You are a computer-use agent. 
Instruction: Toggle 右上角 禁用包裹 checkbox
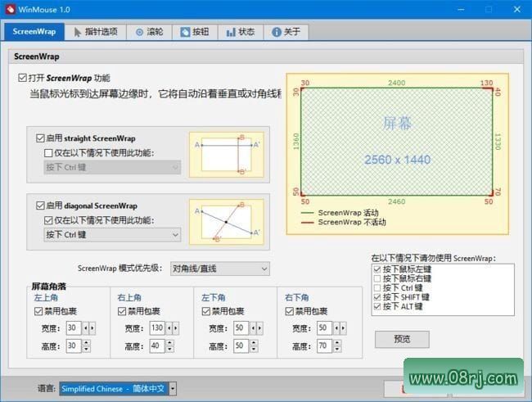coord(122,311)
